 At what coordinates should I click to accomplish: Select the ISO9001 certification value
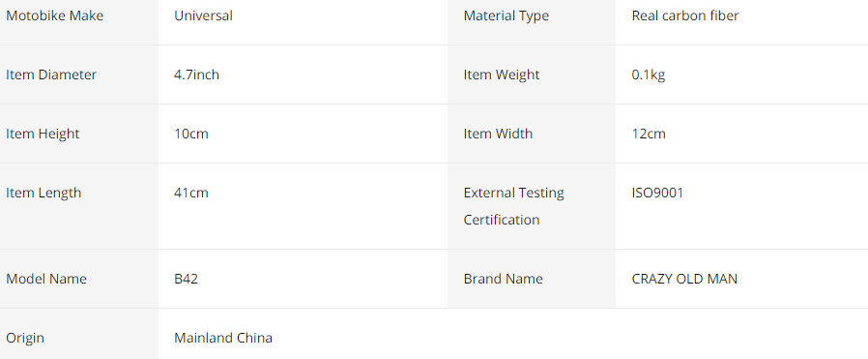657,194
